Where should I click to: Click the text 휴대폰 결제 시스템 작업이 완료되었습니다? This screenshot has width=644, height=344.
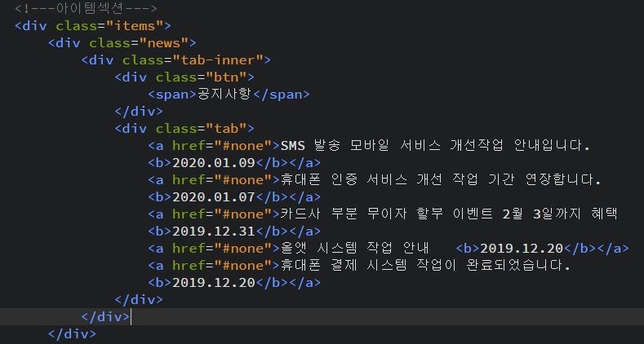click(425, 266)
